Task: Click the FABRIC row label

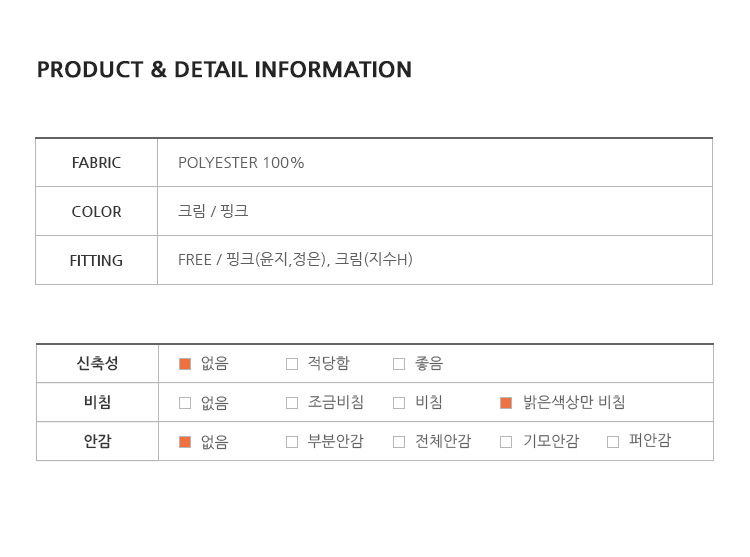Action: tap(96, 163)
